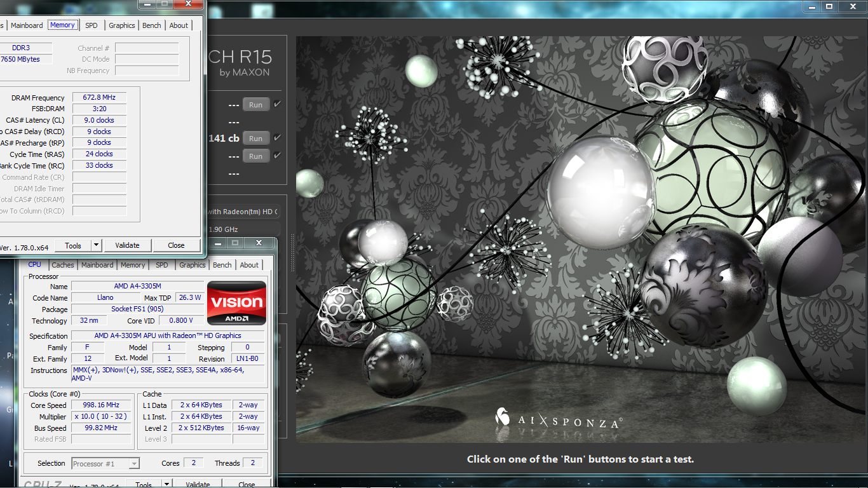Minimize the CPU-Z Memory window
The width and height of the screenshot is (868, 488).
(148, 3)
